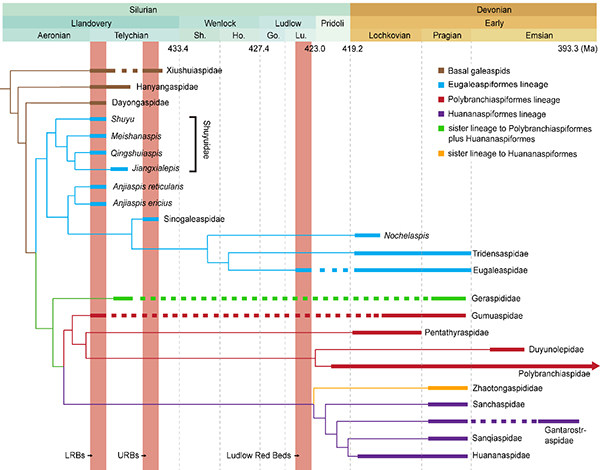Screen dimensions: 600x470
Task: Click the Polybranchiaspidae red arrow tip
Action: (594, 366)
